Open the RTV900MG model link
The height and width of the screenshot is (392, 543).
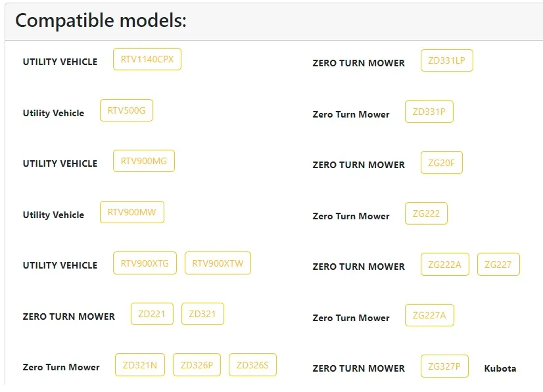pos(144,161)
